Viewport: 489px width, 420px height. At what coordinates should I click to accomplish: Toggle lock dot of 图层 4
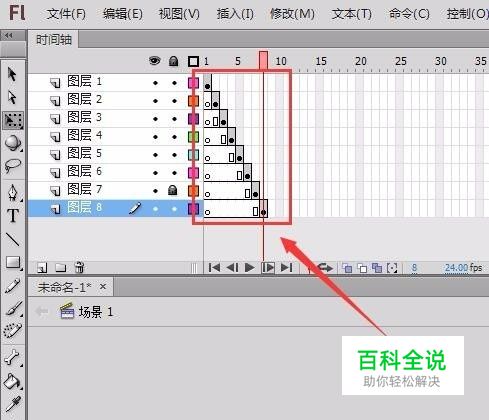[174, 137]
